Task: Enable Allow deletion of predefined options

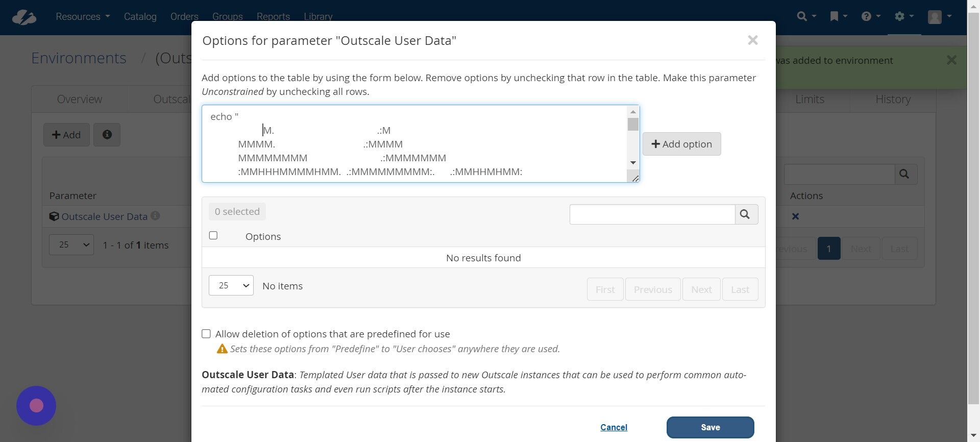Action: 206,334
